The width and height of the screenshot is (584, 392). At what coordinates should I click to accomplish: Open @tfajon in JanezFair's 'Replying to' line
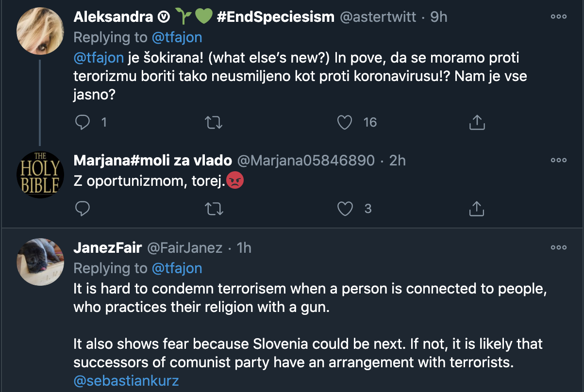(x=177, y=268)
